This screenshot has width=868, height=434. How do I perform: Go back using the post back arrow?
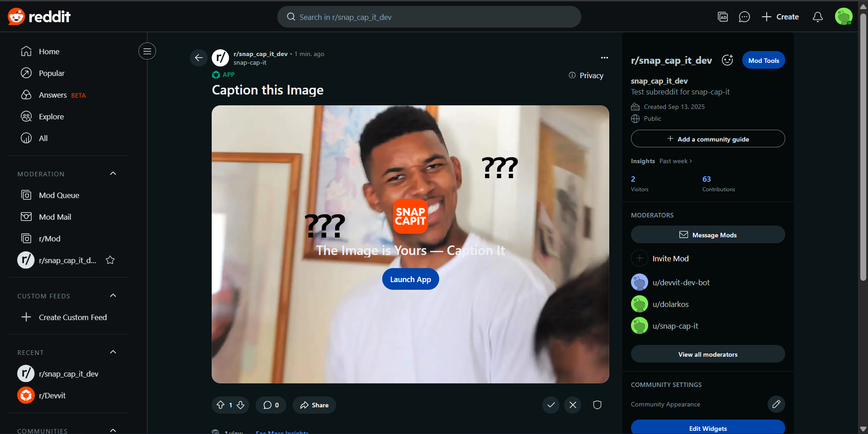pyautogui.click(x=199, y=58)
